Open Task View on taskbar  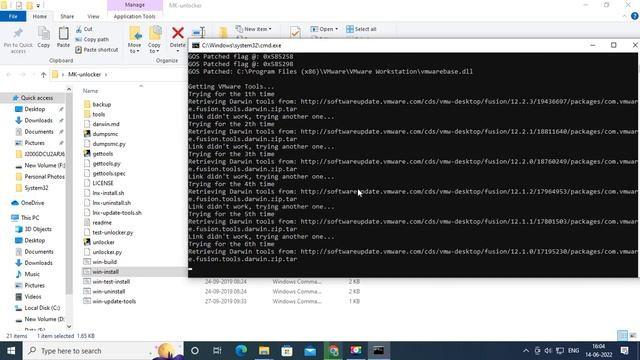coord(217,351)
